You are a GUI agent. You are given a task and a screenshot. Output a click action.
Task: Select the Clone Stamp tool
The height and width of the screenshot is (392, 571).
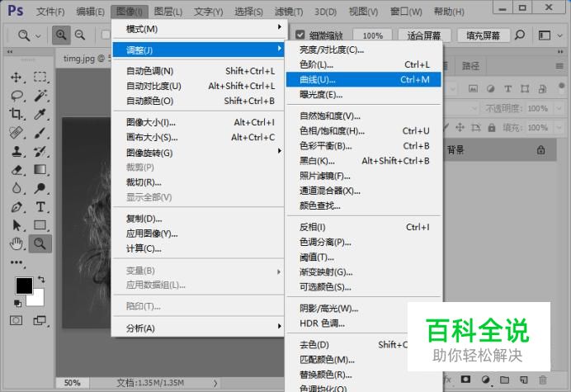(16, 151)
